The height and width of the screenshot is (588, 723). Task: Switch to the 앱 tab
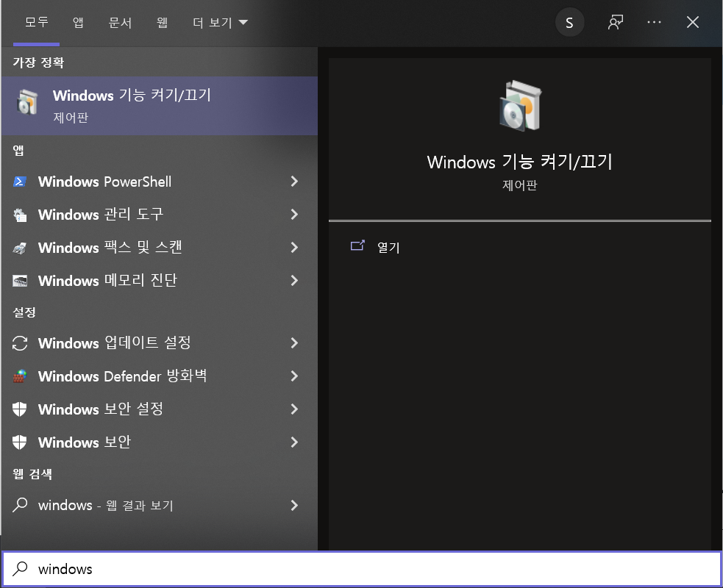tap(78, 22)
